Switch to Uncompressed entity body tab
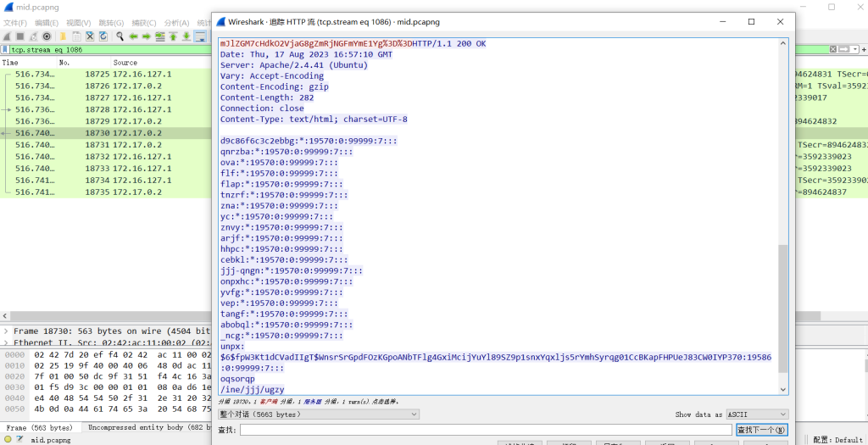The width and height of the screenshot is (868, 445). coord(148,428)
